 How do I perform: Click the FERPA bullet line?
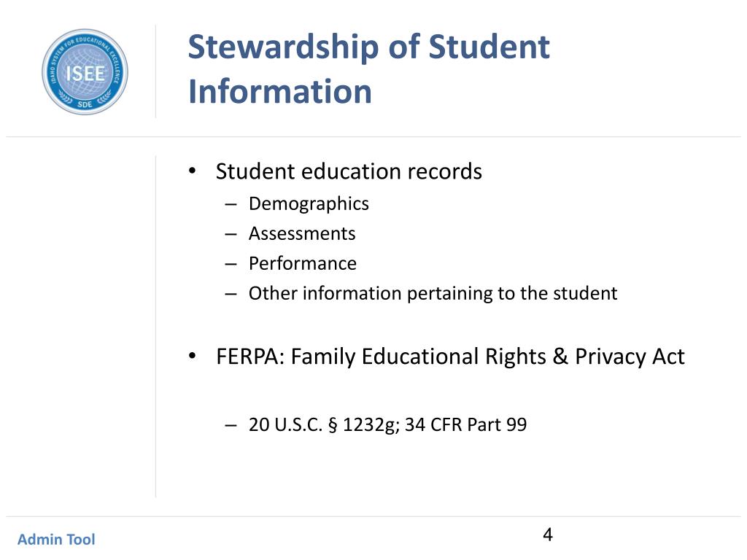click(450, 357)
